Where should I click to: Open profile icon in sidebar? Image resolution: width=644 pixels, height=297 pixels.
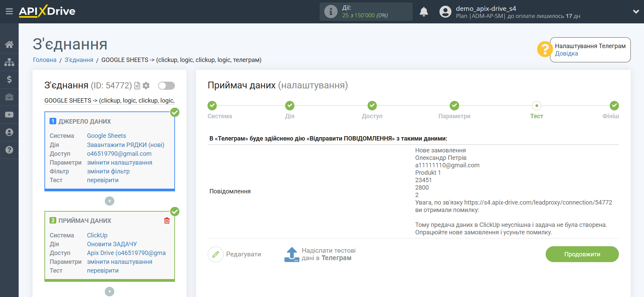pyautogui.click(x=9, y=132)
